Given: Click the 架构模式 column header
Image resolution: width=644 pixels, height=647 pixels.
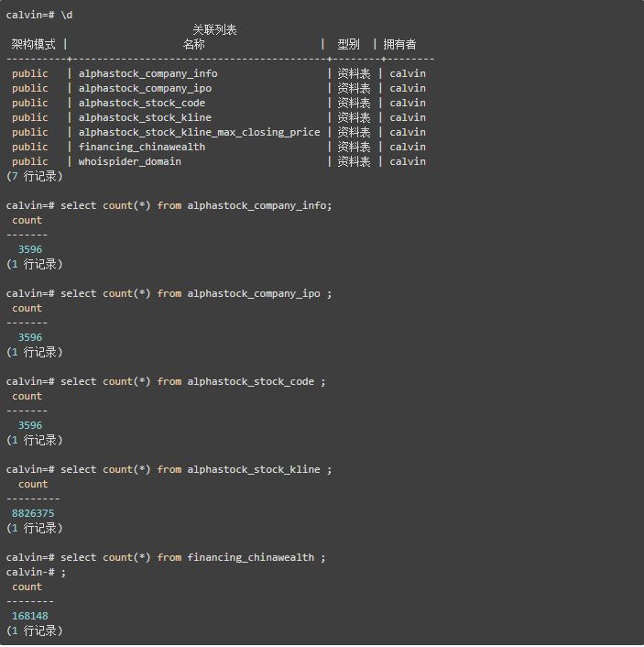Looking at the screenshot, I should tap(33, 44).
